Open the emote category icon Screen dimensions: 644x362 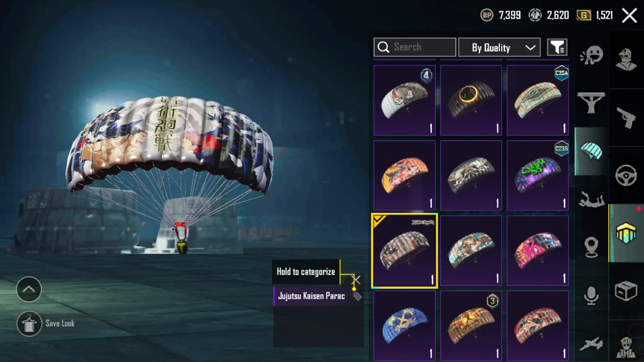tap(591, 55)
